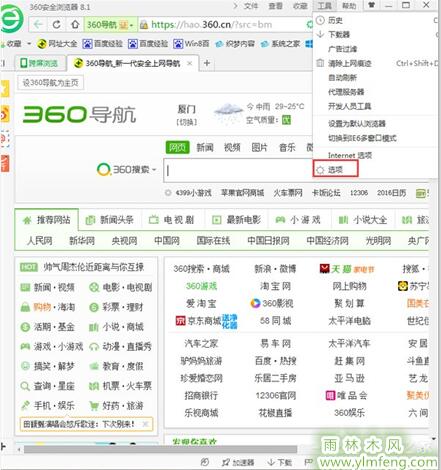
Task: Open the 系统之家 bookmark
Action: (280, 44)
